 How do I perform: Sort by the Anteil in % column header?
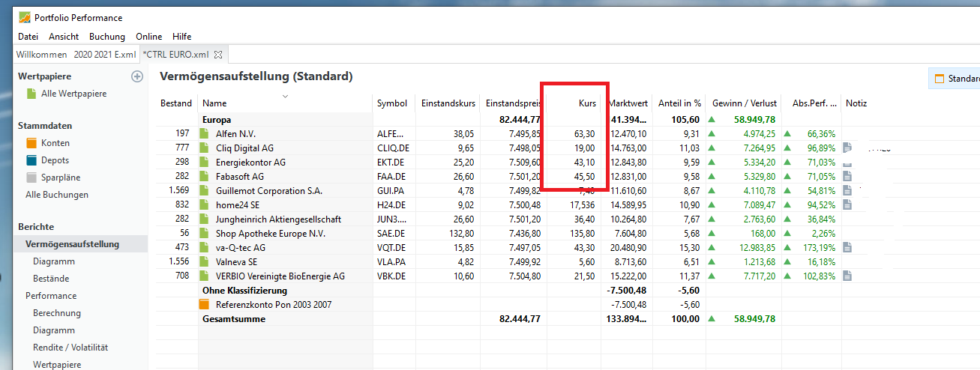(680, 103)
